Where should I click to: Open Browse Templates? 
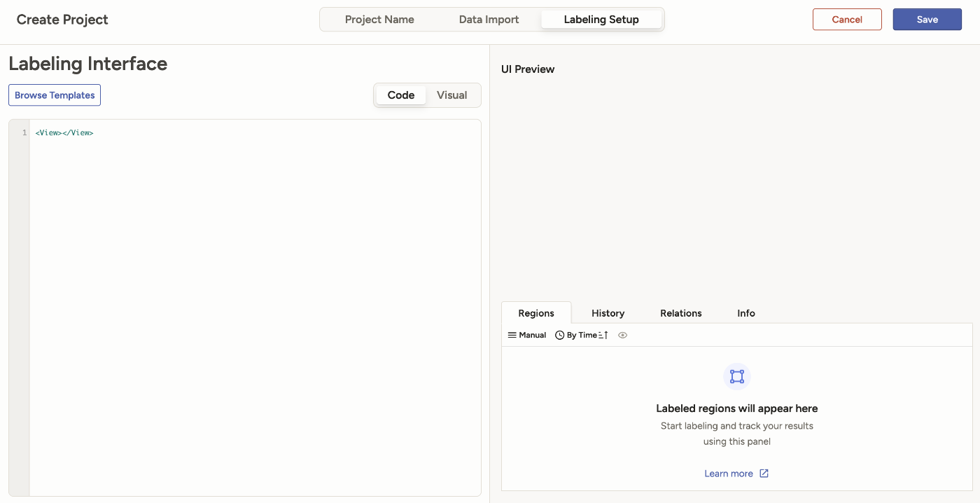pyautogui.click(x=55, y=95)
